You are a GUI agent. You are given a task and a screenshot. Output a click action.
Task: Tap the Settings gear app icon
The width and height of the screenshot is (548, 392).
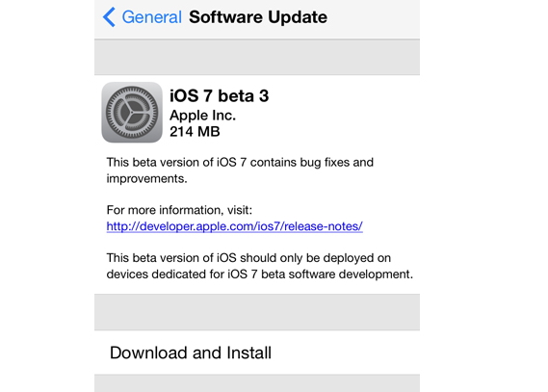pyautogui.click(x=132, y=113)
